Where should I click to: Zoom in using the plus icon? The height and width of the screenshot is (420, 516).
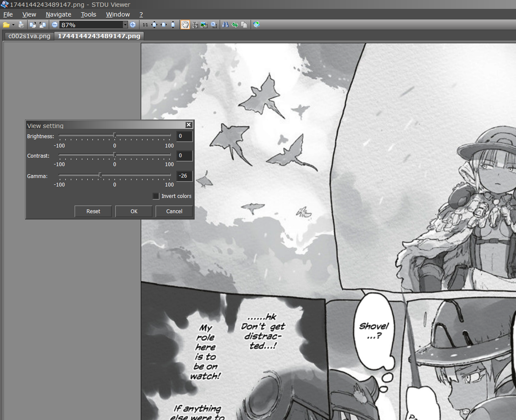tap(133, 25)
